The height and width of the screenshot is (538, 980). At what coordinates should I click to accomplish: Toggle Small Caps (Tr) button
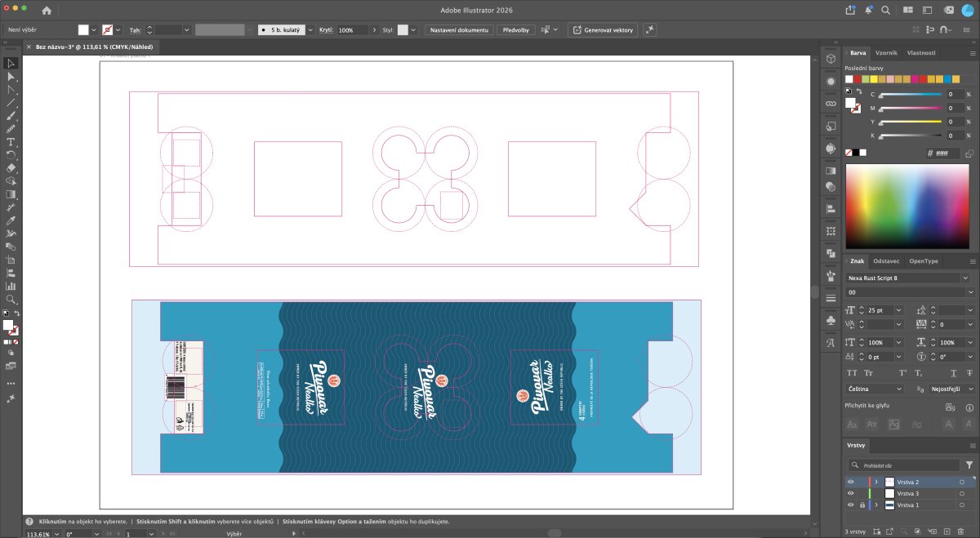(869, 372)
